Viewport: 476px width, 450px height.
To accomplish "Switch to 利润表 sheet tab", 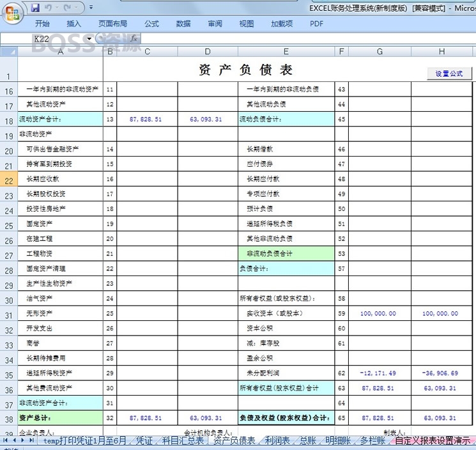I will [277, 440].
